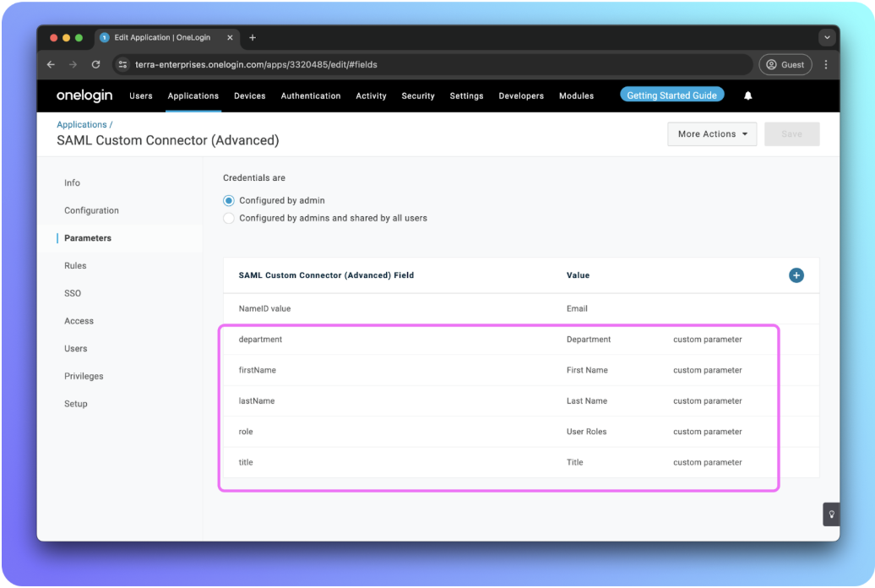Screen dimensions: 875x588
Task: Open the More Actions dropdown
Action: [x=712, y=134]
